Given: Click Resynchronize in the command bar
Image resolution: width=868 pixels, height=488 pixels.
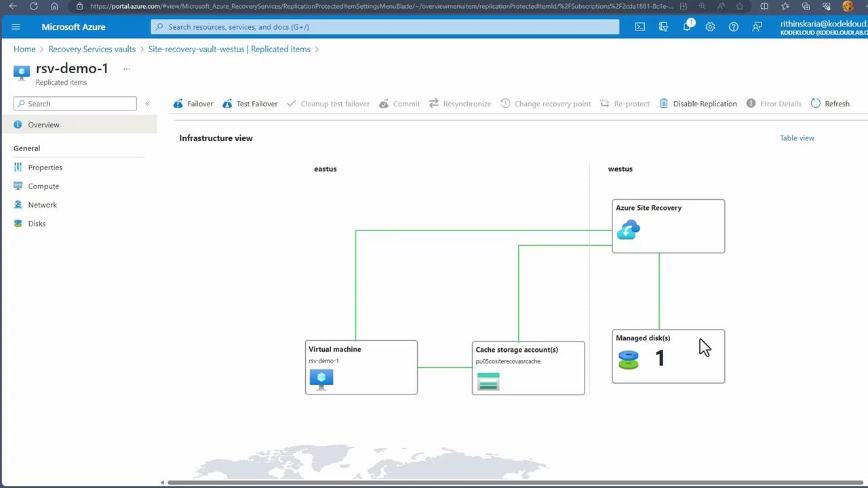Looking at the screenshot, I should 460,104.
